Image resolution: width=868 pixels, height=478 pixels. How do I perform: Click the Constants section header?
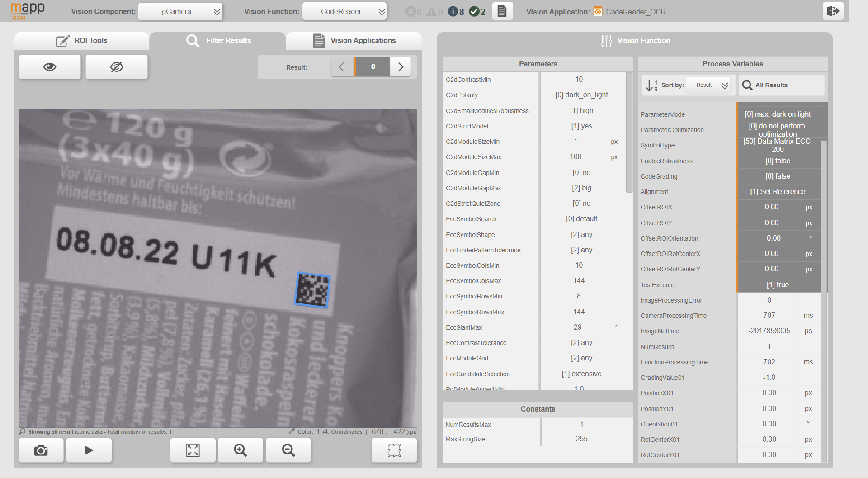[x=538, y=409]
